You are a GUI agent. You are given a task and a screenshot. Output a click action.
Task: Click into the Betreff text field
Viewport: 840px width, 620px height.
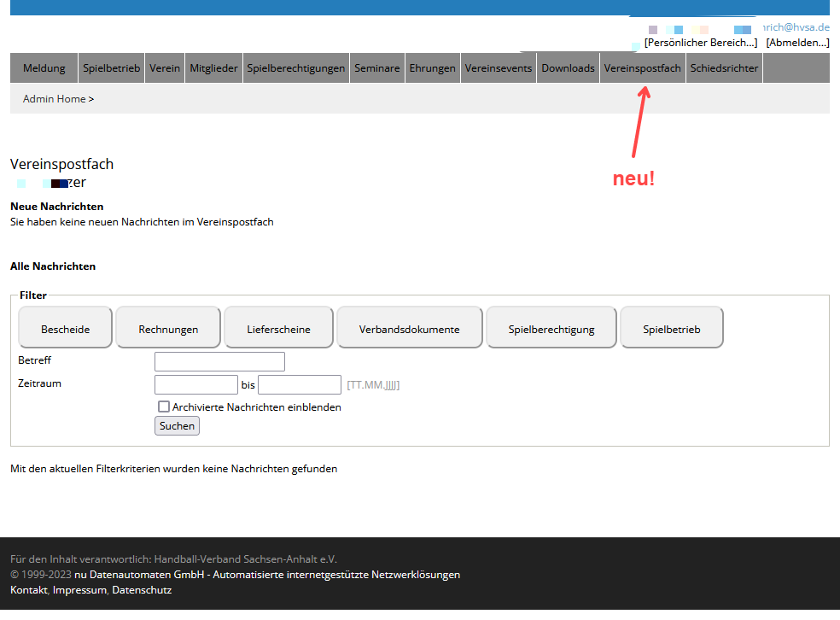pos(219,361)
